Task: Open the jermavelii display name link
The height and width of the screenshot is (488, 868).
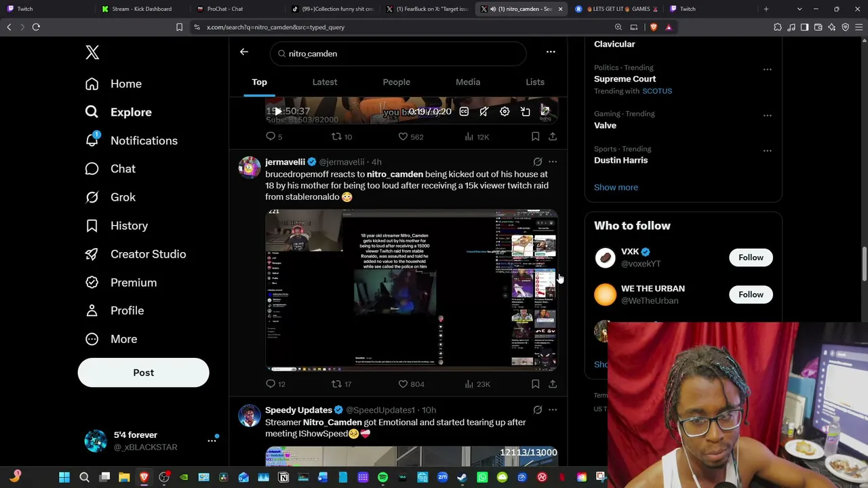Action: (x=285, y=162)
